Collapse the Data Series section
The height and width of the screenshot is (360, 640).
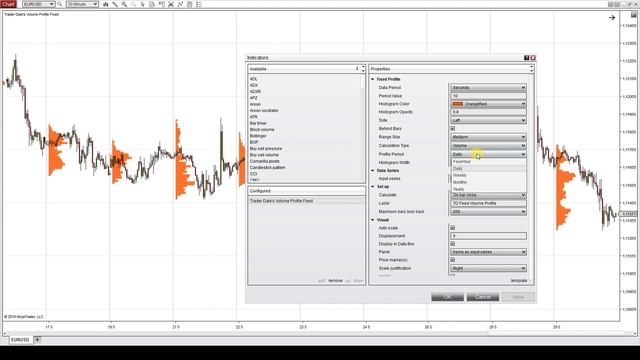(x=373, y=171)
